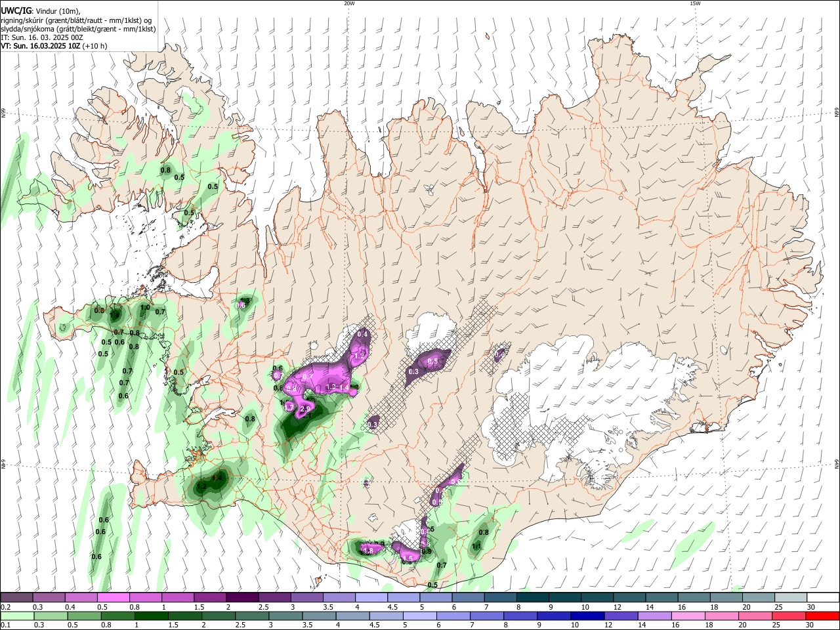
Task: Click the dusky purple sleet swatch labeled 0.2
Action: tap(16, 598)
